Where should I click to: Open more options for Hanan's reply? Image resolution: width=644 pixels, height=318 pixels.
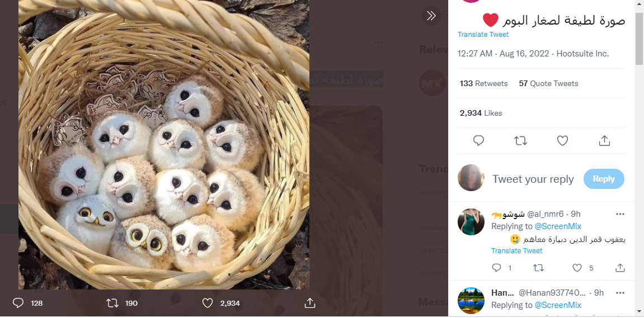click(x=620, y=293)
